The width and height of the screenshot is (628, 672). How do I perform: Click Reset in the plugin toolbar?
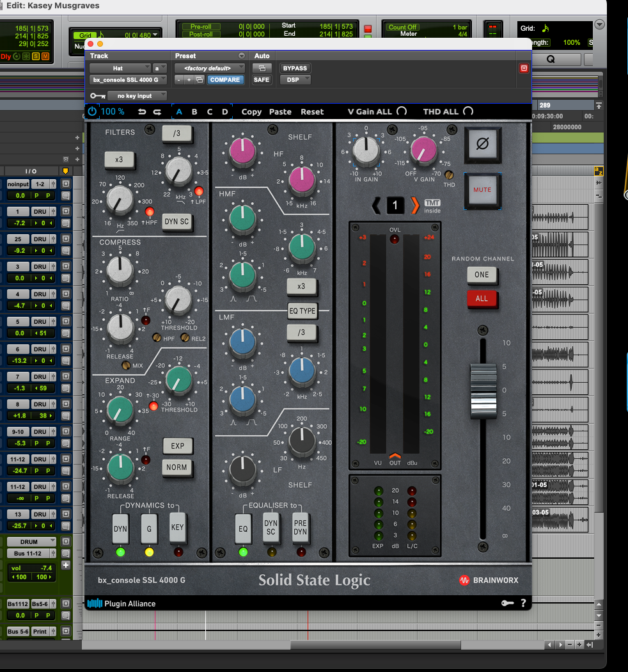tap(312, 112)
